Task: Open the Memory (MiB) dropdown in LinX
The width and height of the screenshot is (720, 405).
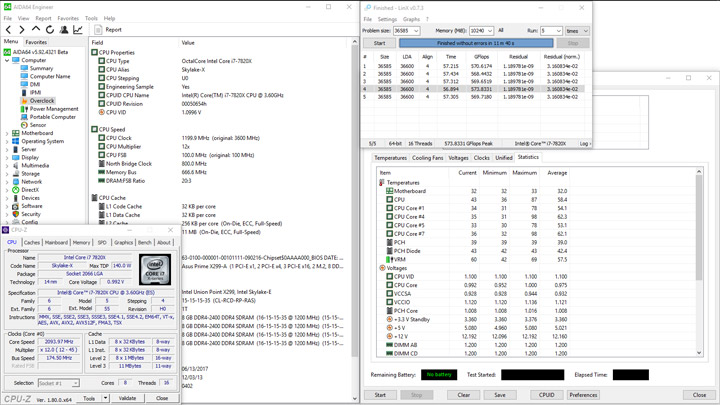Action: click(x=490, y=31)
